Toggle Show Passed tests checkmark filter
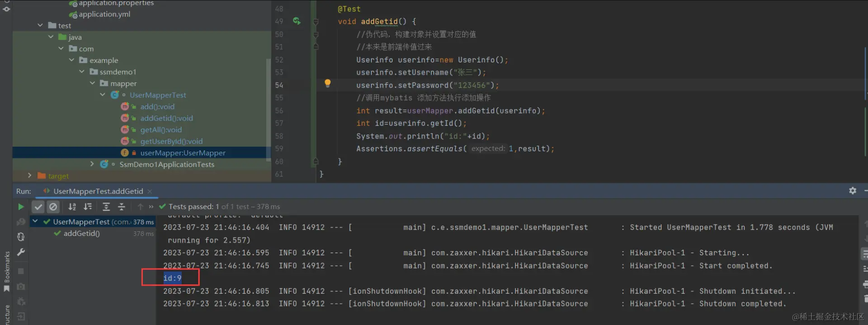868x325 pixels. (x=38, y=207)
